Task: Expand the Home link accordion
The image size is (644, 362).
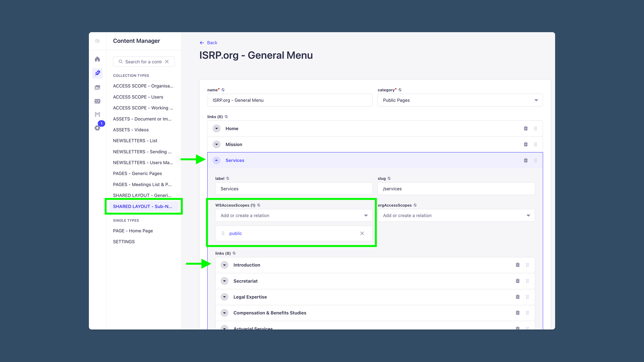Action: 217,129
